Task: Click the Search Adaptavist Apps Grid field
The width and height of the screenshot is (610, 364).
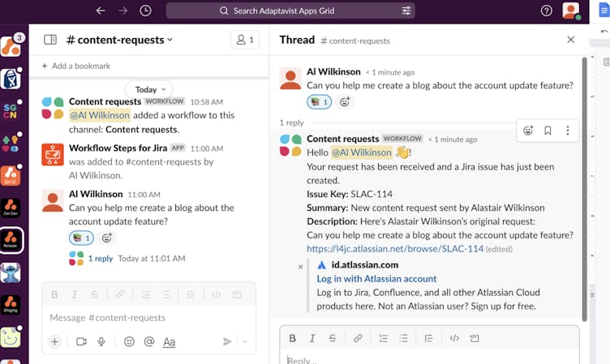Action: (290, 11)
